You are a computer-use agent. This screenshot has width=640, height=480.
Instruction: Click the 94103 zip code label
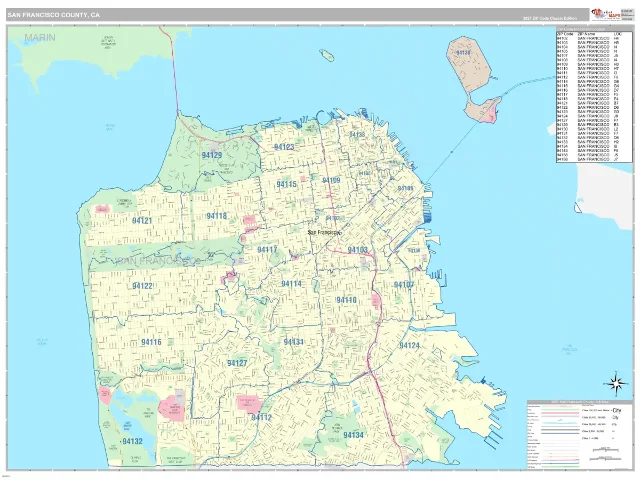(x=358, y=250)
